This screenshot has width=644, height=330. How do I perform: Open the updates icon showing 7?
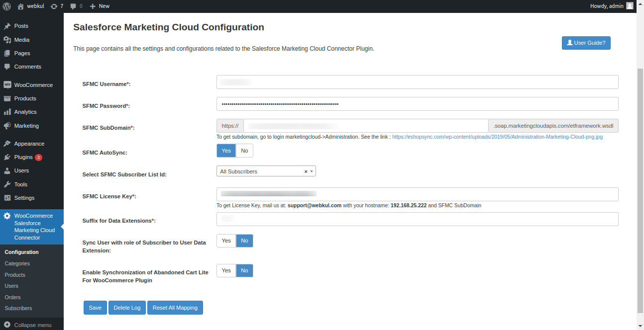click(54, 6)
